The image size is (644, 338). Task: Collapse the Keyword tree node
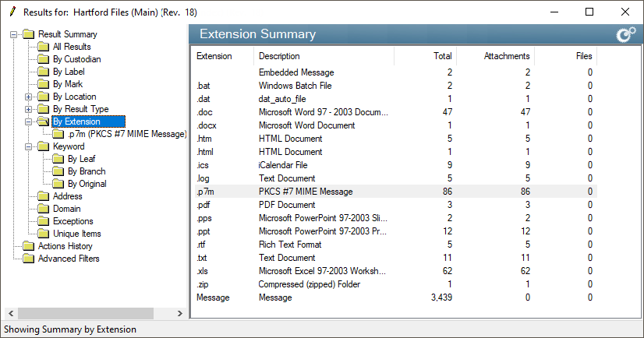29,146
